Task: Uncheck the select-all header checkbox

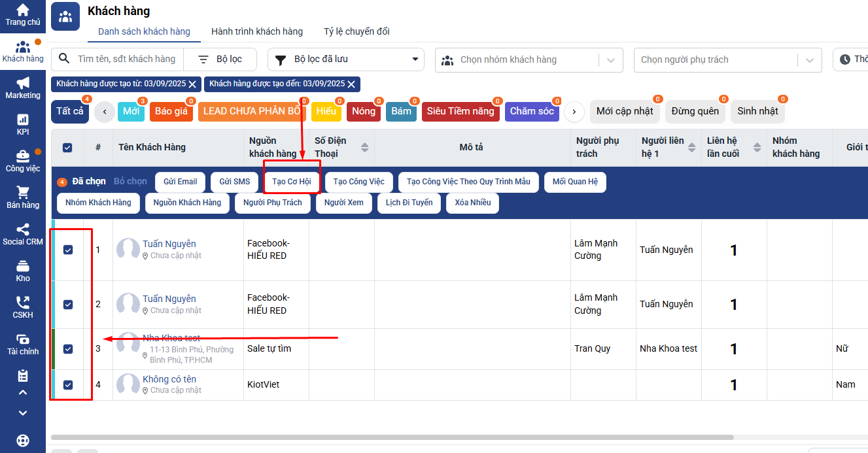Action: pos(67,147)
